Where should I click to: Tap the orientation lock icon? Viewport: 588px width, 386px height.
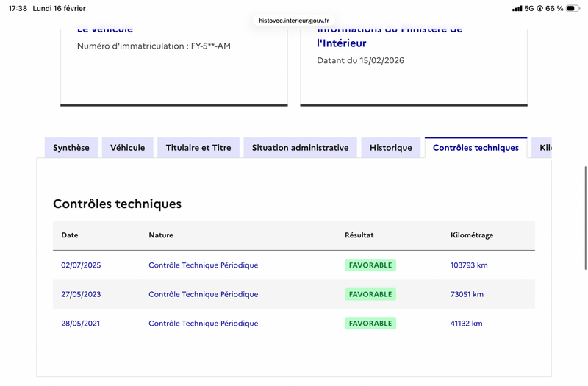539,9
